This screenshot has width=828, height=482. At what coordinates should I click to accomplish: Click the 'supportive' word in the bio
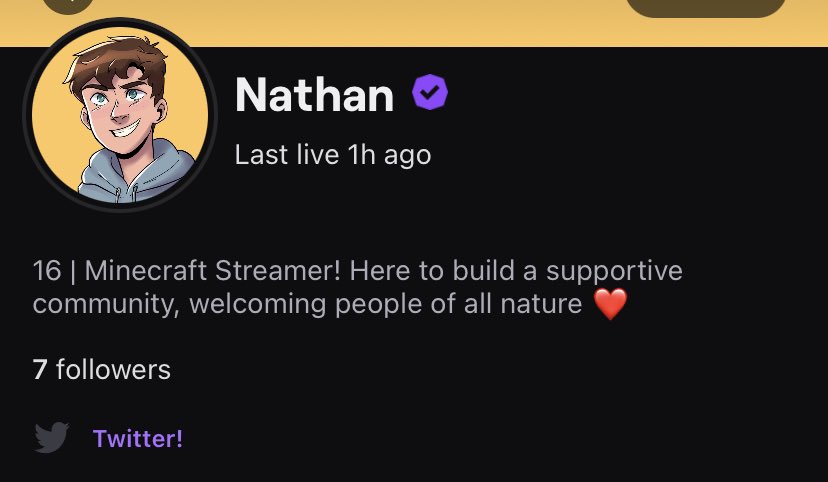click(x=614, y=272)
